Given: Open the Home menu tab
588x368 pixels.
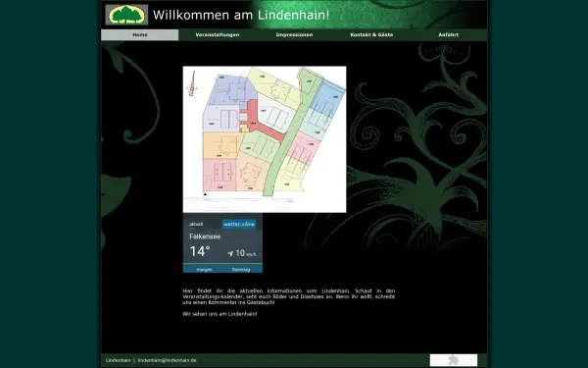Looking at the screenshot, I should 140,34.
